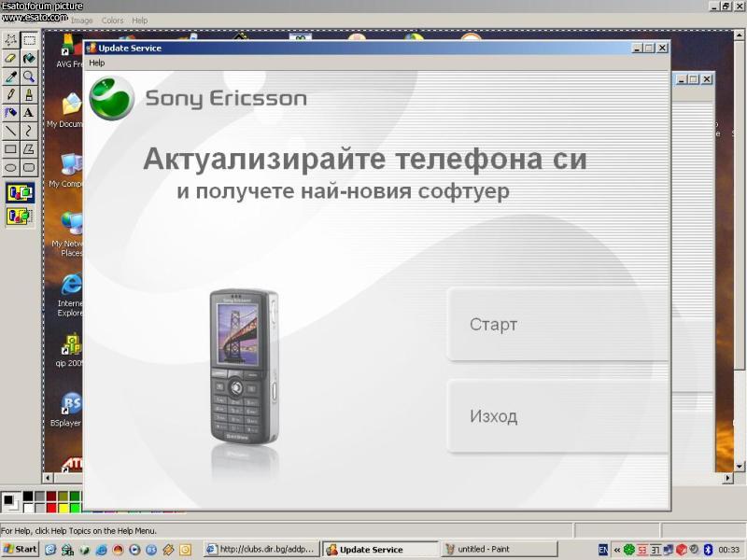This screenshot has height=560, width=747.
Task: Pick the Rectangle shape tool
Action: pyautogui.click(x=10, y=149)
